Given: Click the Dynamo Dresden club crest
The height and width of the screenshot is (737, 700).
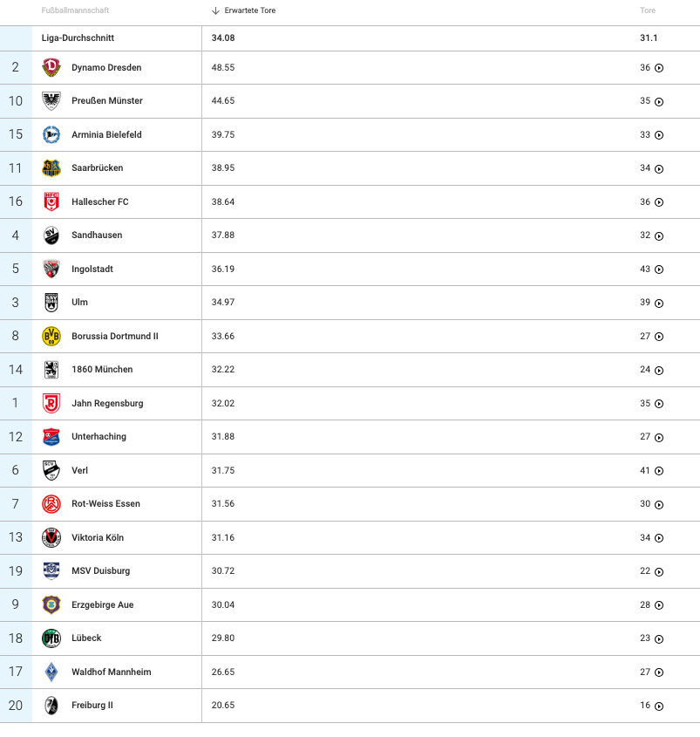Looking at the screenshot, I should tap(51, 67).
